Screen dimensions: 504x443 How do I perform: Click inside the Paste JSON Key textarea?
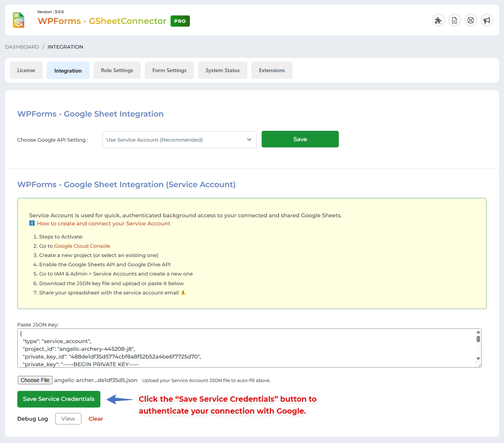(247, 348)
